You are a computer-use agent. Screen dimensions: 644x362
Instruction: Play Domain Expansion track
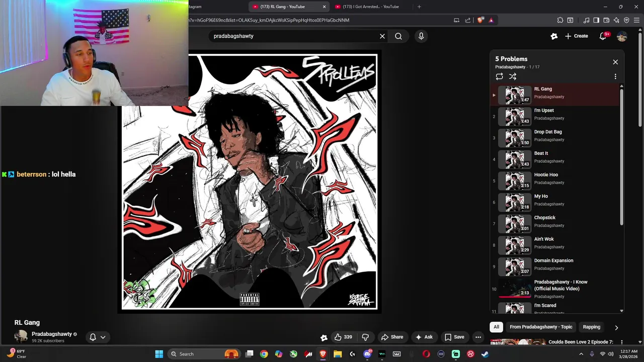pyautogui.click(x=555, y=266)
